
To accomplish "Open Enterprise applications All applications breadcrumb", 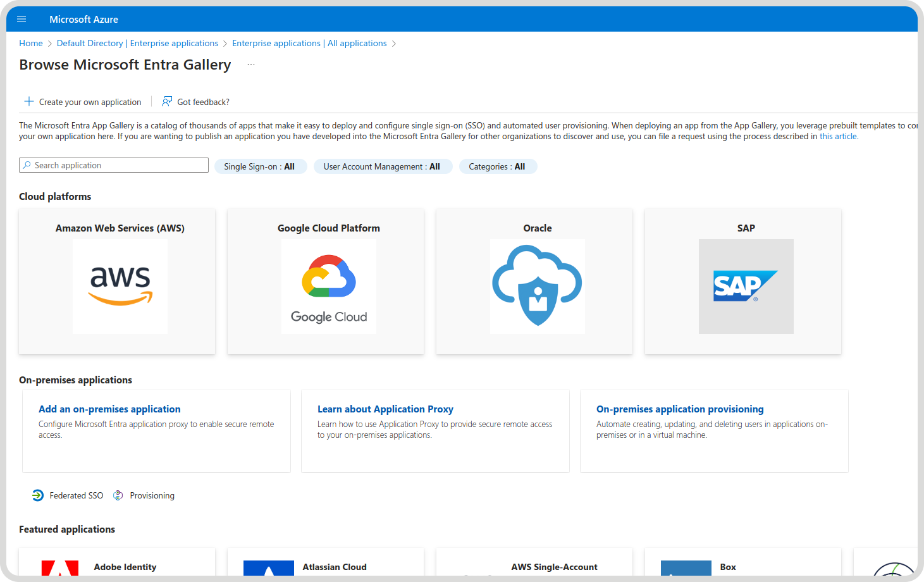I will click(309, 43).
